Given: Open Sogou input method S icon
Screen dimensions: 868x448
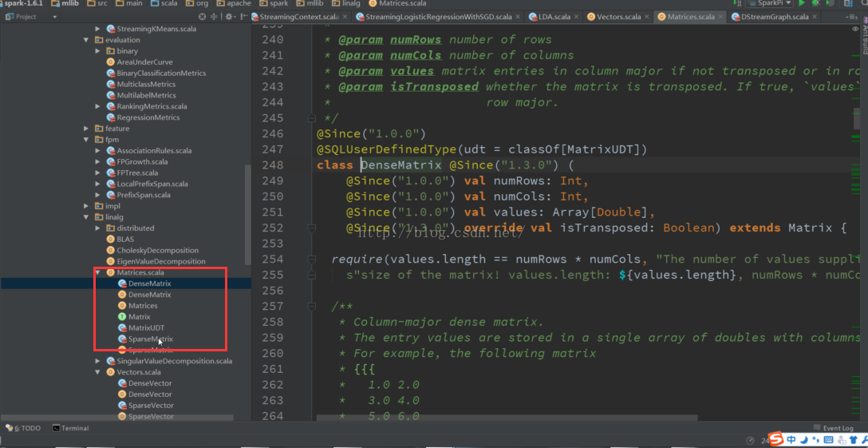Looking at the screenshot, I should coord(777,440).
